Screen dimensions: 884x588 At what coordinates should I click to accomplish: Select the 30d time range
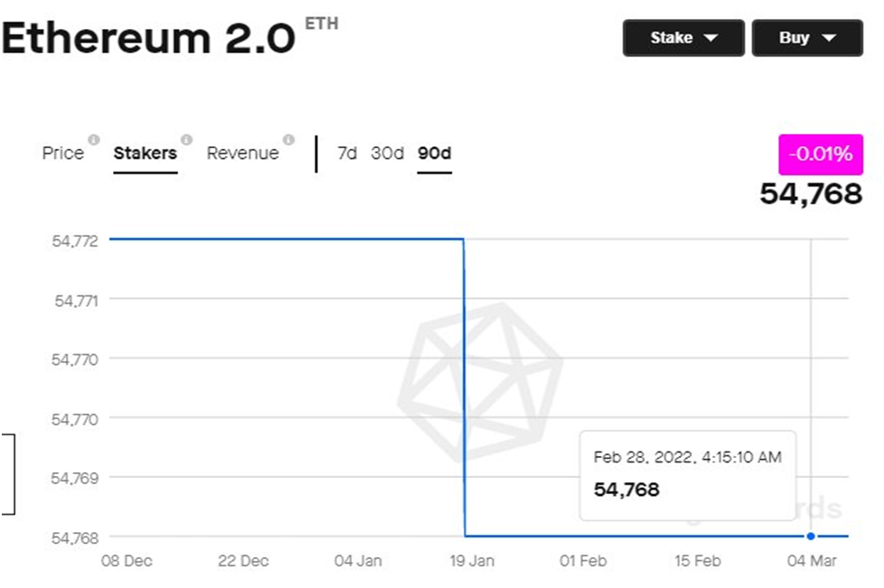click(x=387, y=154)
